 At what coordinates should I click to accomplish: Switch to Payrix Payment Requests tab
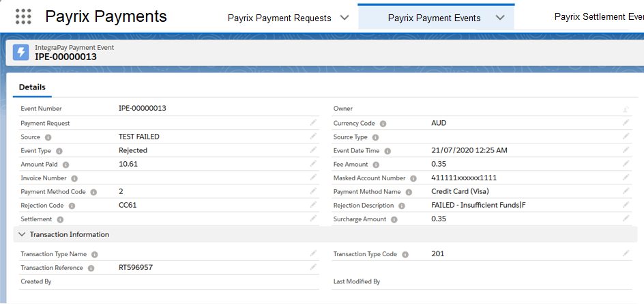[x=279, y=18]
